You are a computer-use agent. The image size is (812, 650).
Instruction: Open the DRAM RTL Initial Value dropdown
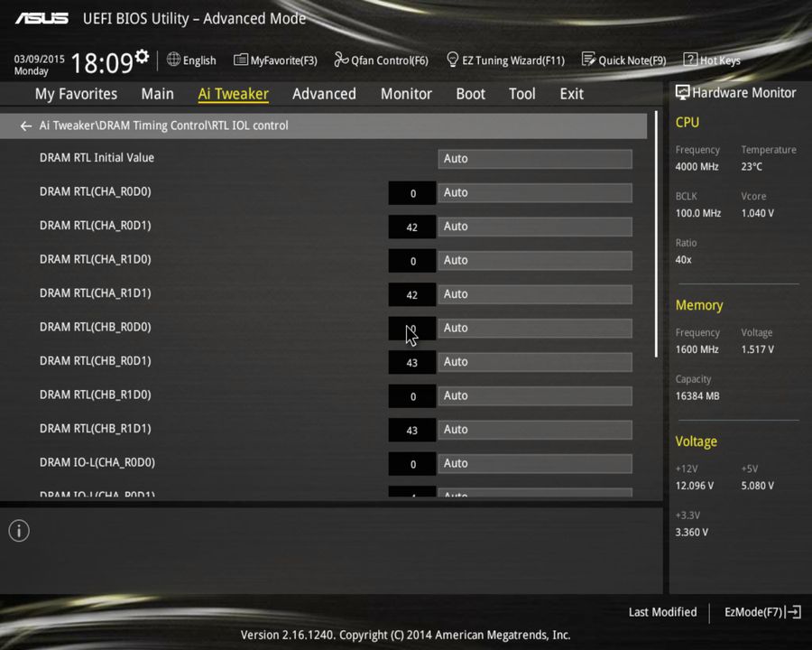pyautogui.click(x=534, y=158)
